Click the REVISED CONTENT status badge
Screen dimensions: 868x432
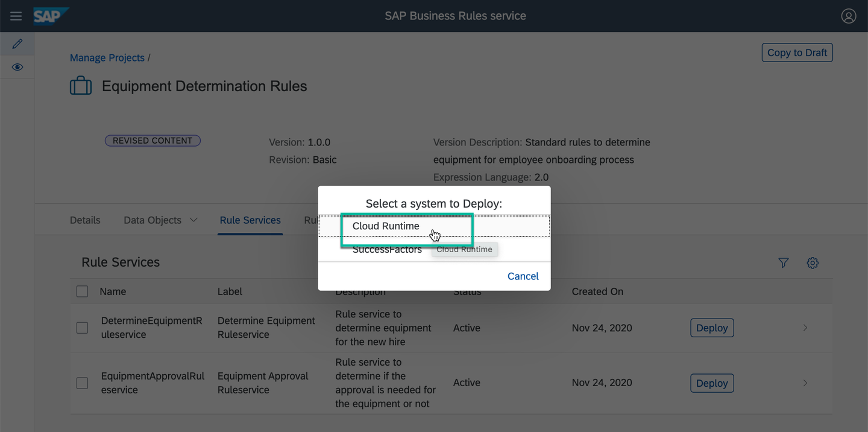click(x=153, y=141)
